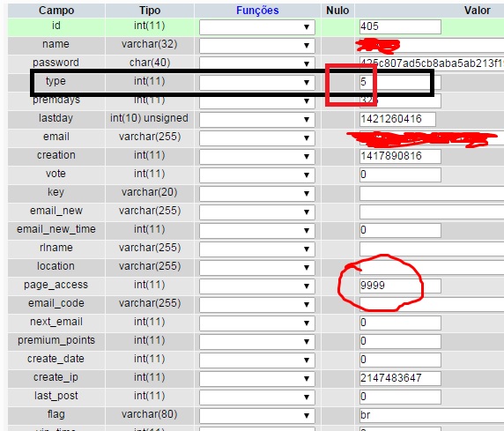
Task: Open function dropdown for email_new_time row
Action: pos(256,231)
